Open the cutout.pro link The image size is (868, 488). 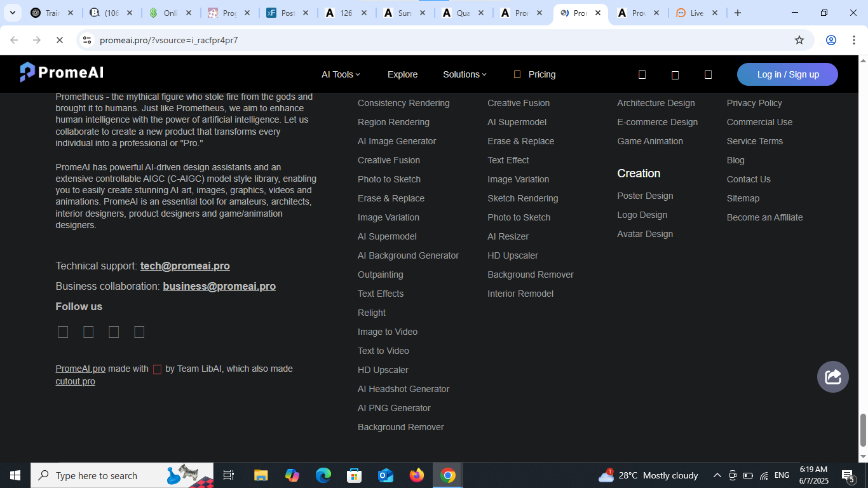[x=75, y=381]
